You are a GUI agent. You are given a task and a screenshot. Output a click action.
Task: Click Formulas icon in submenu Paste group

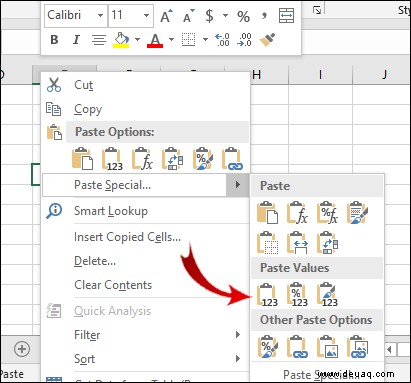point(297,212)
